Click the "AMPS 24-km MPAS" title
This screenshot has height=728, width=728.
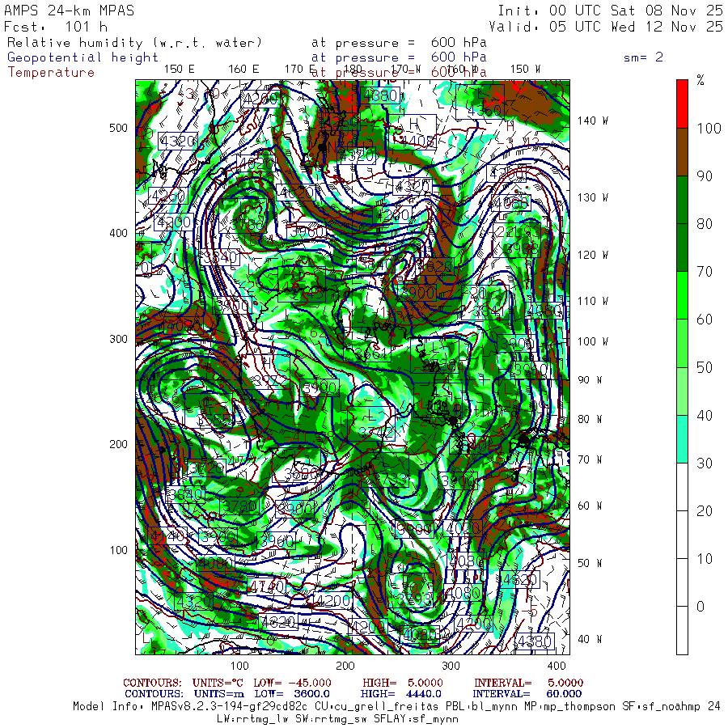pos(70,11)
